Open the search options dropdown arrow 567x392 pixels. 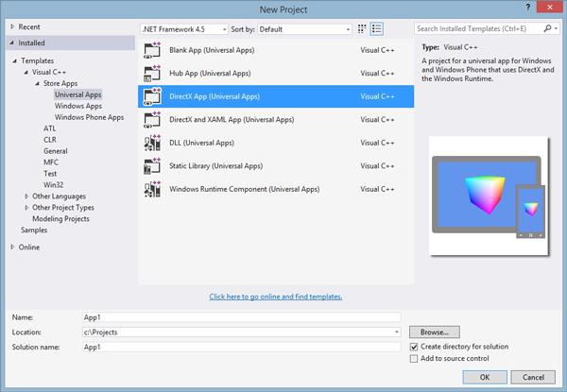coord(556,28)
